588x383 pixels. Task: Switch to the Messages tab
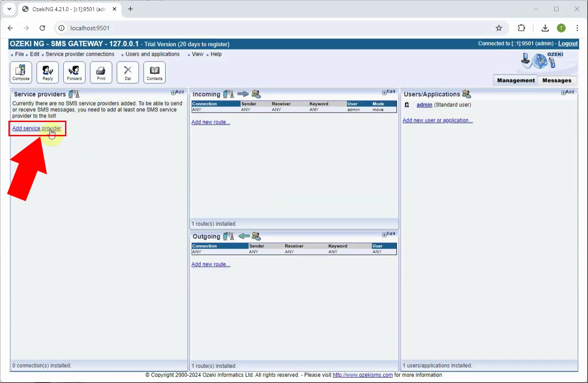click(557, 81)
